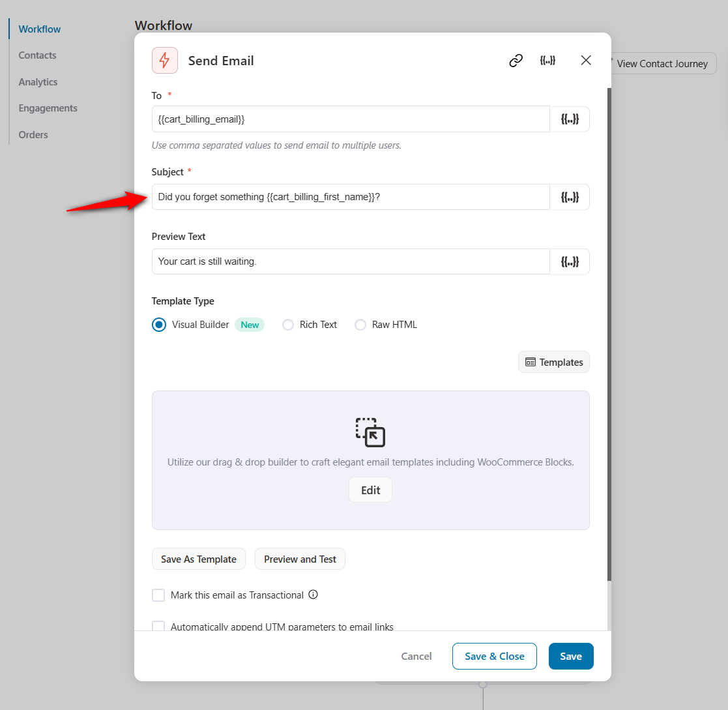Screen dimensions: 728x710
Task: Insert merge tag into the Preview Text field
Action: (x=570, y=261)
